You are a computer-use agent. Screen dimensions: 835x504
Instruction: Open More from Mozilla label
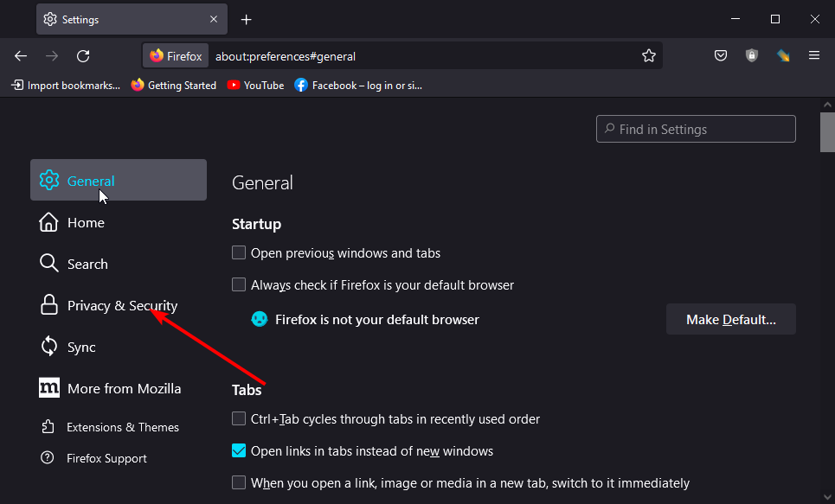click(x=124, y=388)
